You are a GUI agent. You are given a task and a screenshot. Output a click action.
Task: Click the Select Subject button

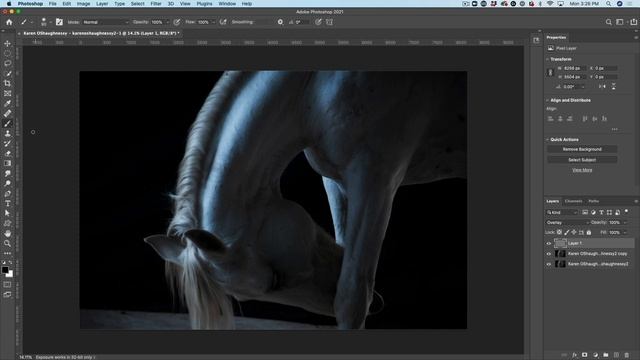[582, 160]
